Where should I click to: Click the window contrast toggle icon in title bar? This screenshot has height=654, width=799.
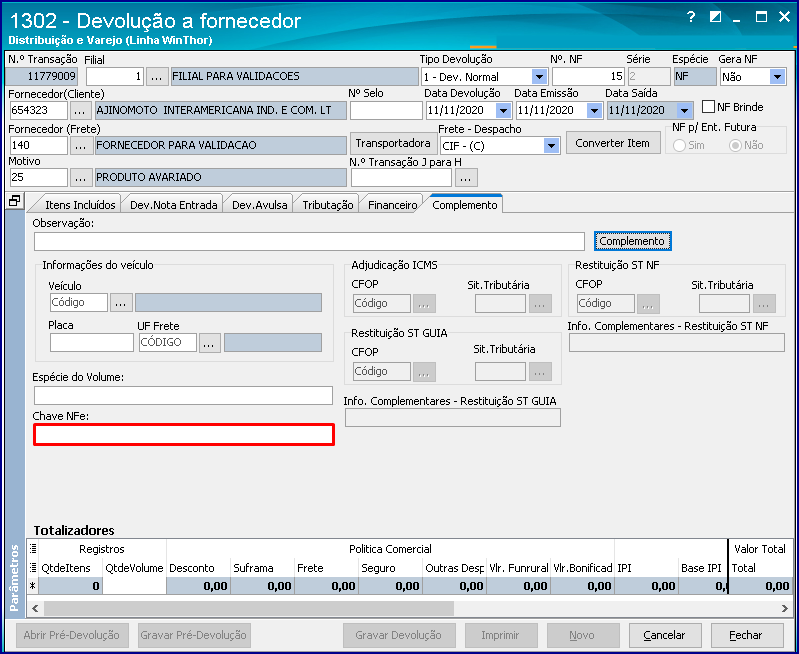pyautogui.click(x=715, y=17)
